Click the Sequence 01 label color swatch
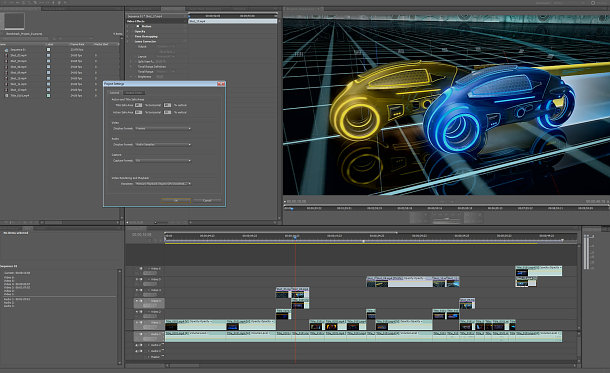610x373 pixels. [x=48, y=49]
